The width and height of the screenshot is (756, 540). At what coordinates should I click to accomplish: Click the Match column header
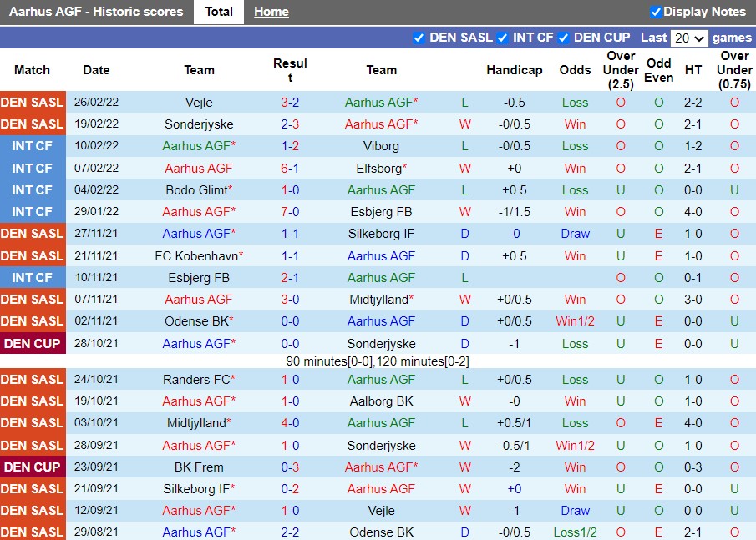point(33,70)
